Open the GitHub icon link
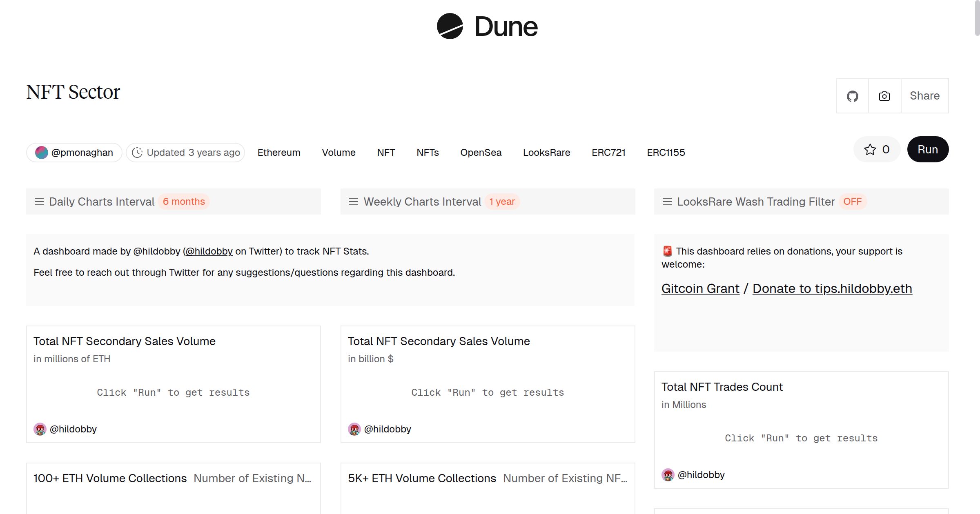This screenshot has width=980, height=514. tap(852, 96)
